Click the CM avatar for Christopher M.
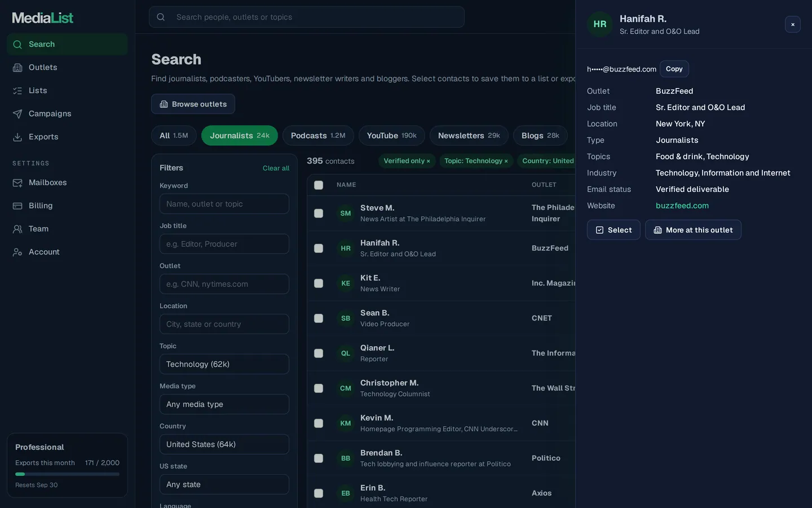 coord(346,388)
